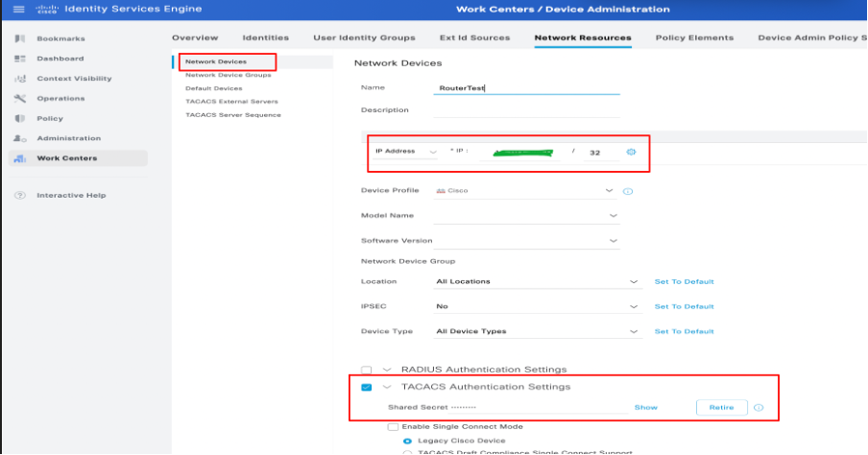Viewport: 868px width, 455px height.
Task: Click the Dashboard sidebar icon
Action: click(20, 59)
